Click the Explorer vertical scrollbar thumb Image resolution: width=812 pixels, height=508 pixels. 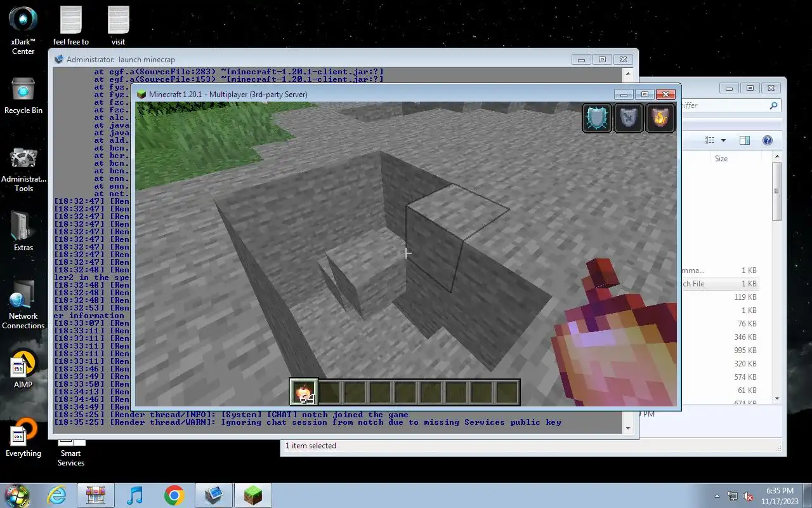tap(777, 191)
